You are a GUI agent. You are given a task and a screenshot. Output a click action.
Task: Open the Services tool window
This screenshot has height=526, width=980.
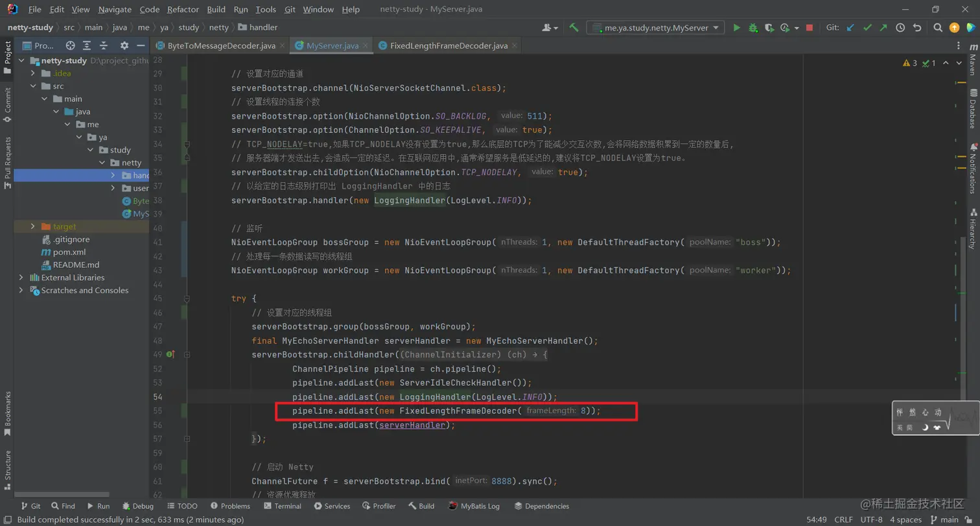click(x=332, y=506)
